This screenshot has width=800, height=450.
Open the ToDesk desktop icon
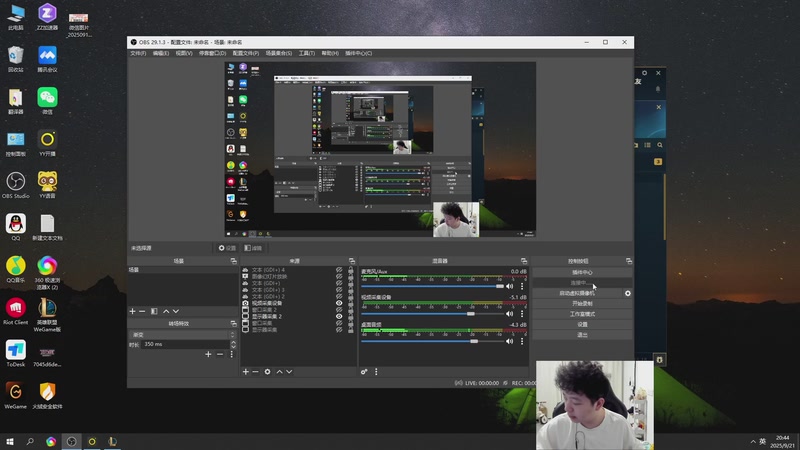(16, 354)
